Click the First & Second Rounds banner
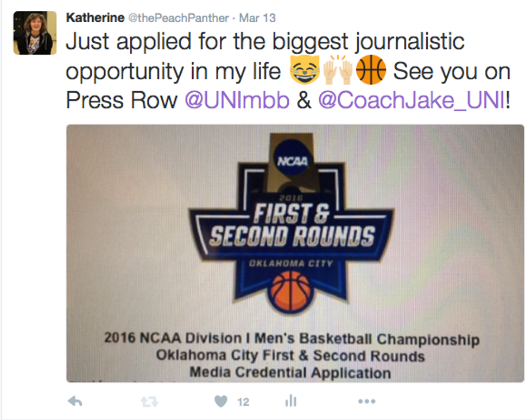The height and width of the screenshot is (420, 532). coord(292,225)
